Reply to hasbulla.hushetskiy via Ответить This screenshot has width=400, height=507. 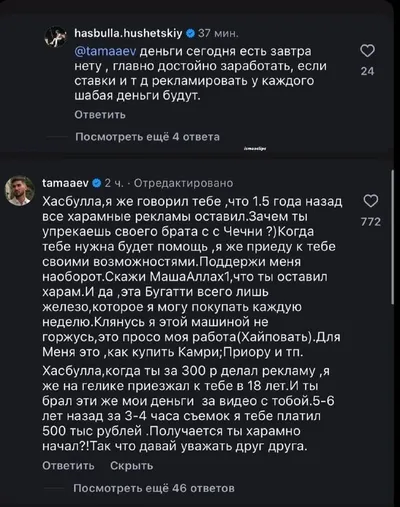coord(100,115)
